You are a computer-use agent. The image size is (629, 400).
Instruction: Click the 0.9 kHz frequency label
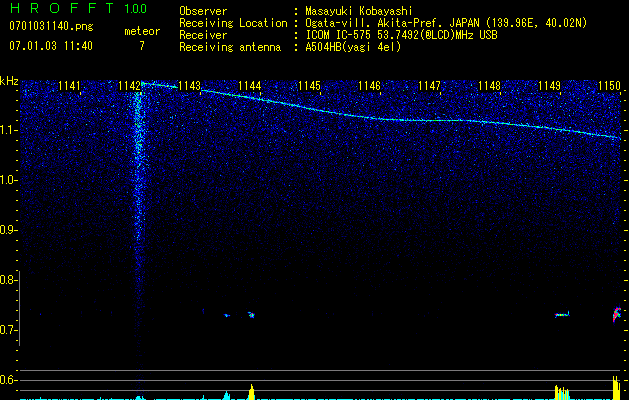tap(7, 230)
